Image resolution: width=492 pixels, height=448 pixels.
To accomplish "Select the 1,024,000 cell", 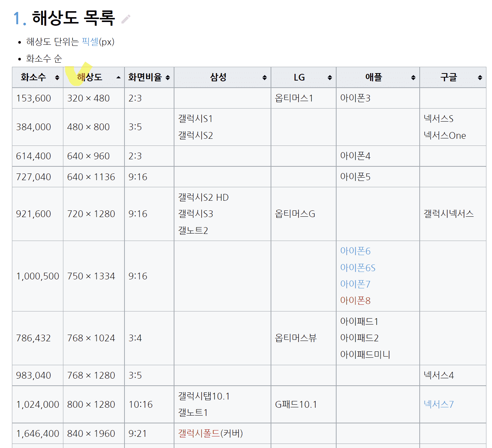I will (38, 404).
